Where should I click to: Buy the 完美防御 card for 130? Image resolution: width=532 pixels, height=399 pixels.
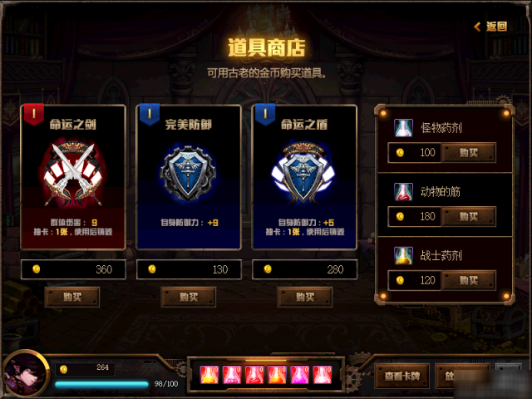(x=189, y=297)
